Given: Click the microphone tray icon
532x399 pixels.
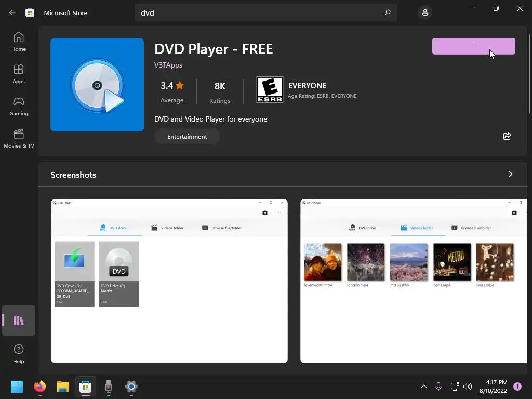Looking at the screenshot, I should (x=438, y=387).
